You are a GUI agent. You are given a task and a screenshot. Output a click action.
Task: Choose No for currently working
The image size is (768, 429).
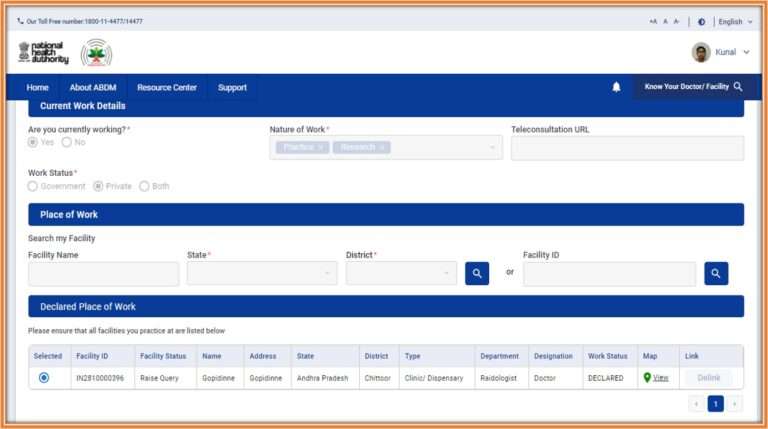pos(67,143)
